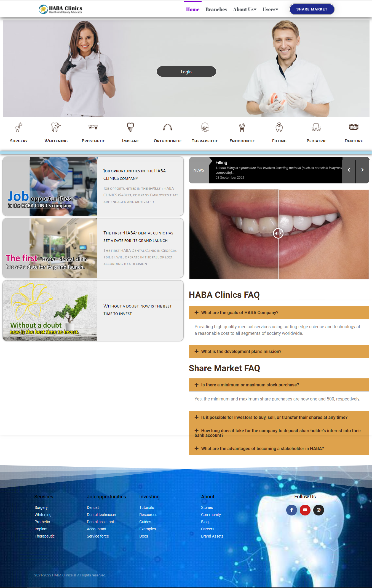
Task: Click the Login button on banner
Action: click(186, 72)
